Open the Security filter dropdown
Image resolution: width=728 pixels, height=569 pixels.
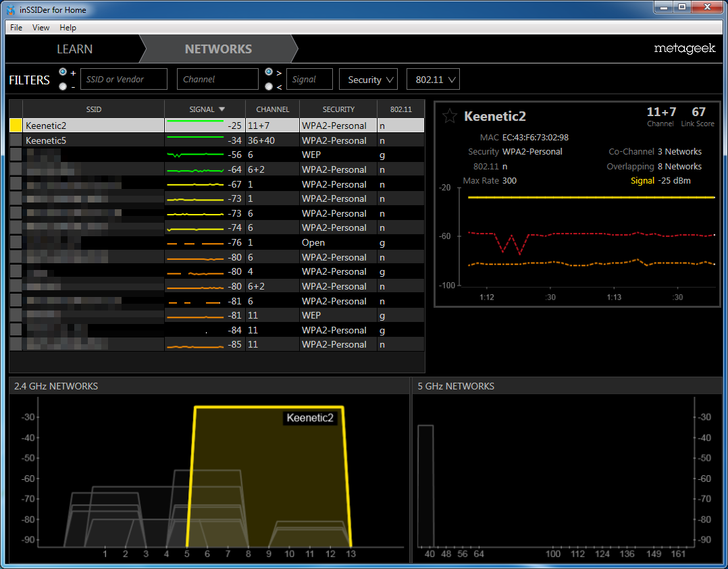pos(369,80)
